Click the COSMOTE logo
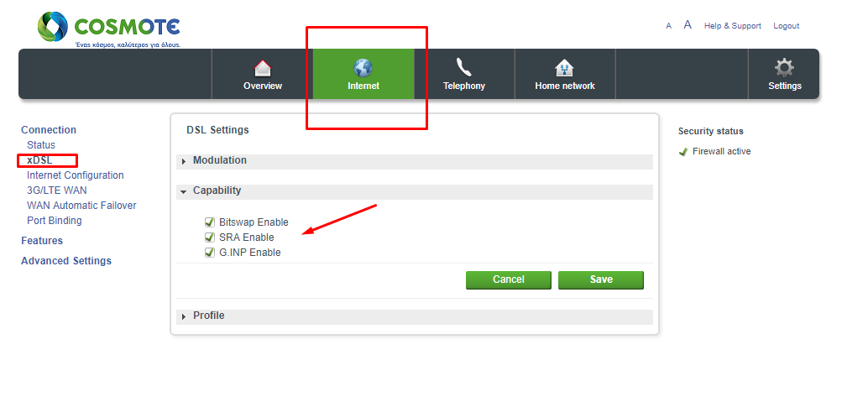868x402 pixels. [x=109, y=29]
